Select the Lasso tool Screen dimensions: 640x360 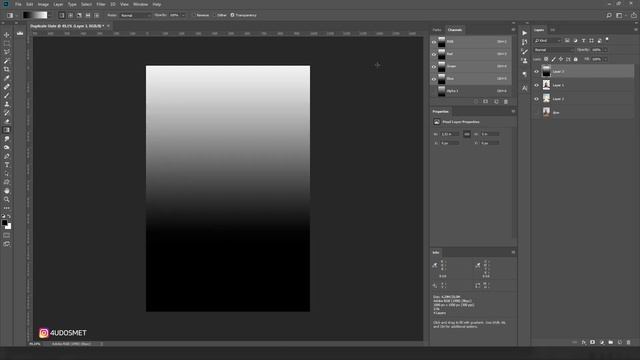point(7,52)
